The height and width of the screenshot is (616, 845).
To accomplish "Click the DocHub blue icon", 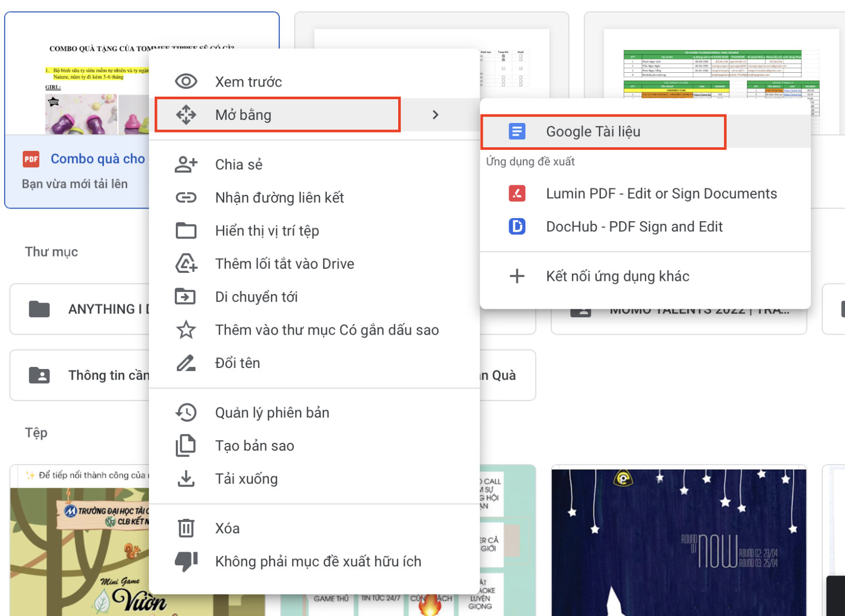I will pos(517,226).
